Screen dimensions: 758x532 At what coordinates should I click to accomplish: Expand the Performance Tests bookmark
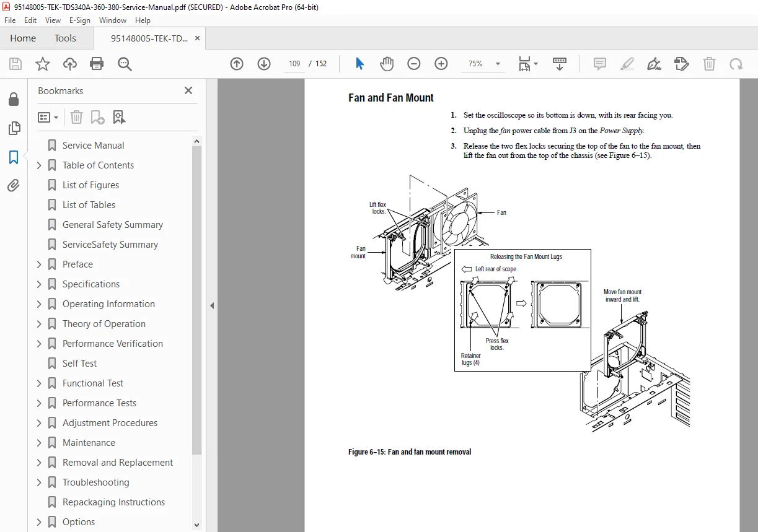tap(39, 403)
